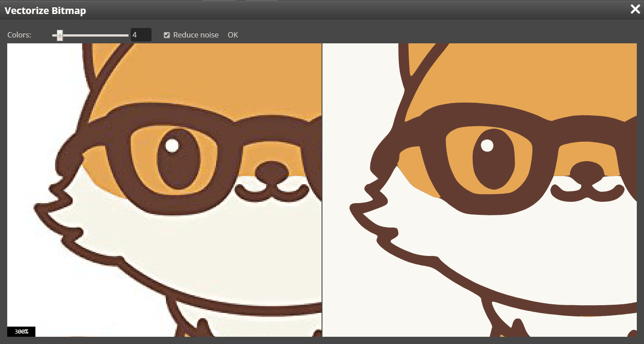
Task: Click the Colors: label text
Action: click(x=19, y=35)
